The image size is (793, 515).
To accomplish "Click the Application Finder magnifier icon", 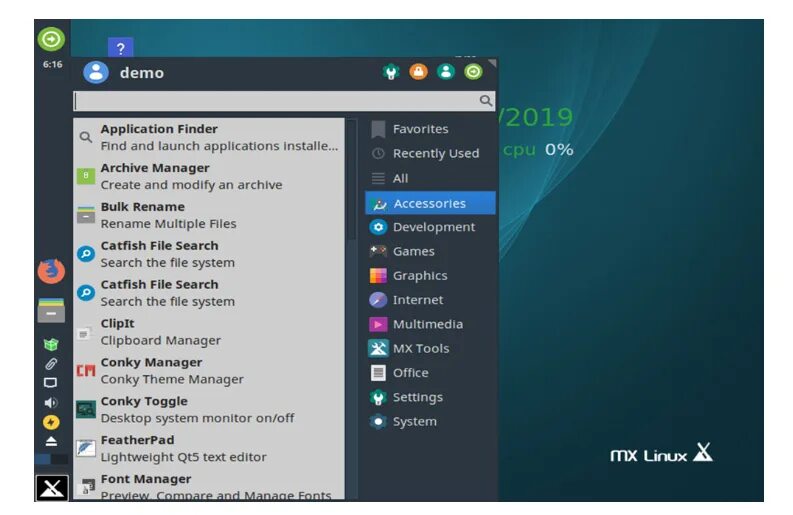I will [x=86, y=137].
